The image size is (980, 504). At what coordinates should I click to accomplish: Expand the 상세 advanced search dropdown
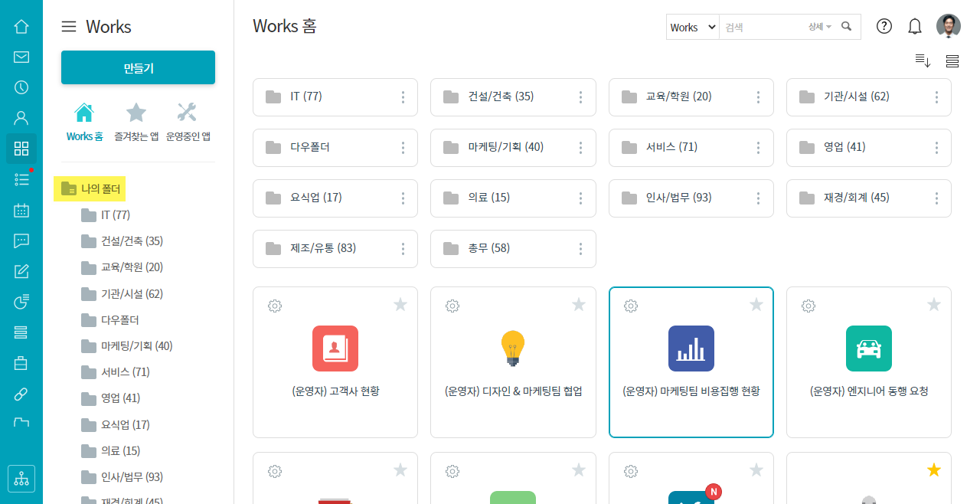pyautogui.click(x=819, y=27)
